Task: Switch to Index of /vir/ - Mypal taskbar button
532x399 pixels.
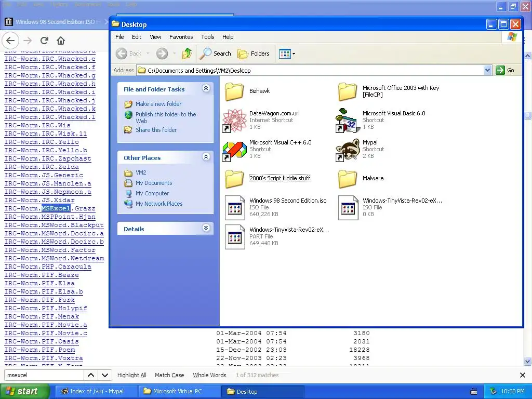Action: (96, 391)
